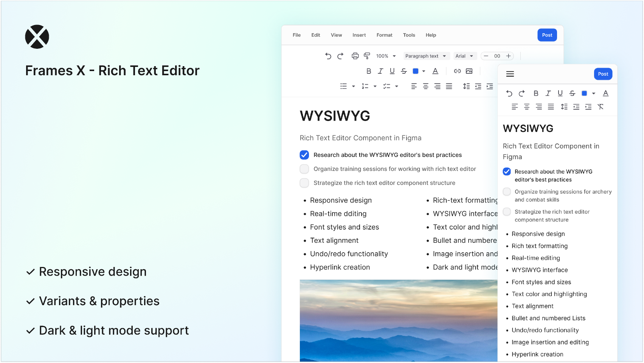Select the Bold formatting icon
Screen dimensions: 644x363
pyautogui.click(x=369, y=71)
